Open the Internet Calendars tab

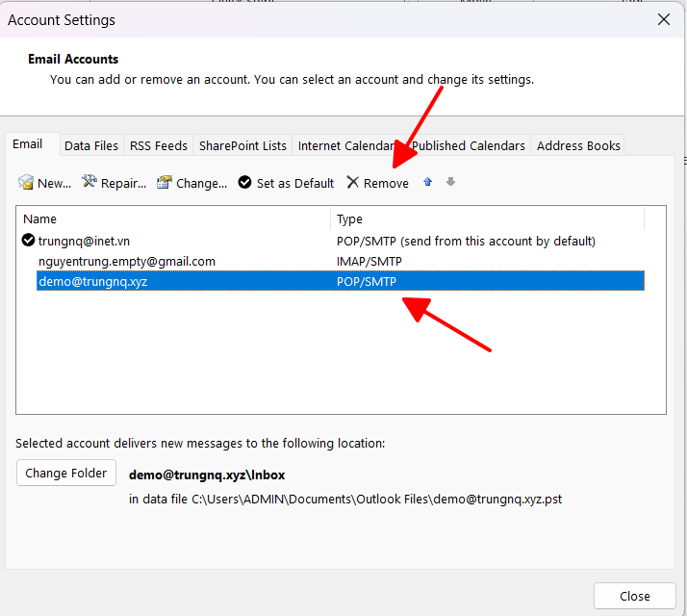tap(346, 145)
